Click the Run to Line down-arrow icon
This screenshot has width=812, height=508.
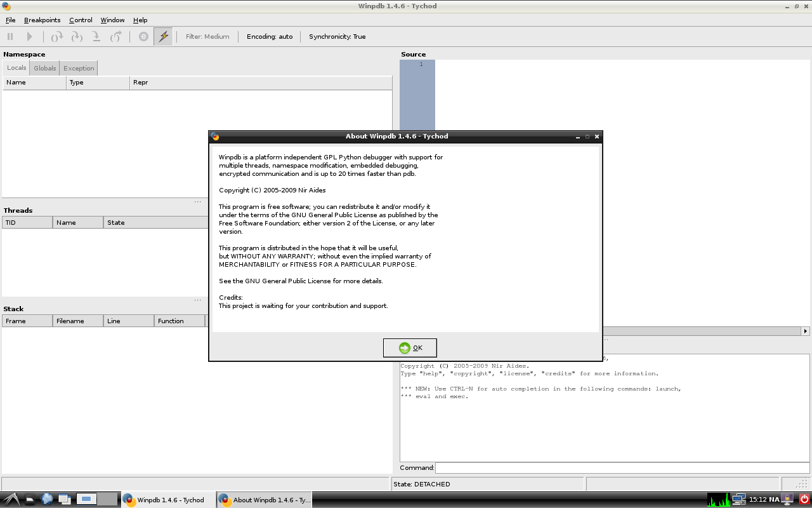pyautogui.click(x=96, y=37)
